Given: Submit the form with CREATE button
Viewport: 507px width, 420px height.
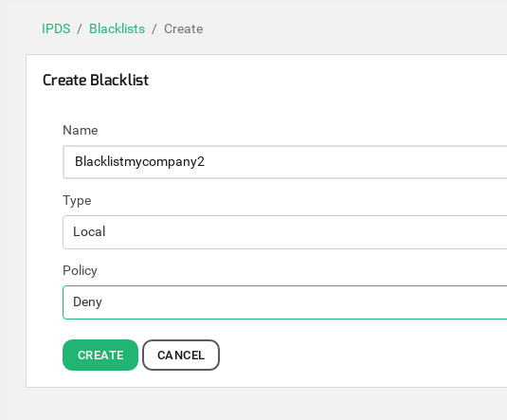Looking at the screenshot, I should click(100, 355).
